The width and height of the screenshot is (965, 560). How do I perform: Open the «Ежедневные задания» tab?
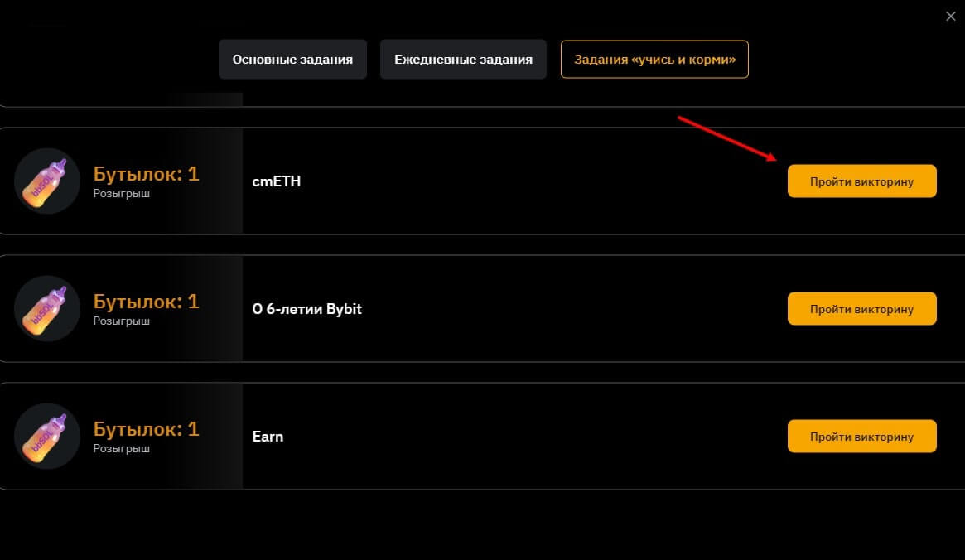pyautogui.click(x=463, y=60)
